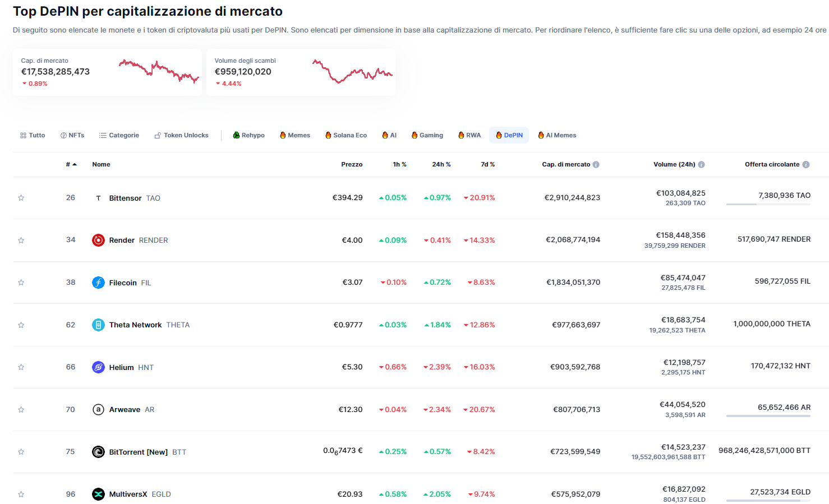The width and height of the screenshot is (829, 504).
Task: Toggle the Theta Network favorite star
Action: [x=21, y=325]
